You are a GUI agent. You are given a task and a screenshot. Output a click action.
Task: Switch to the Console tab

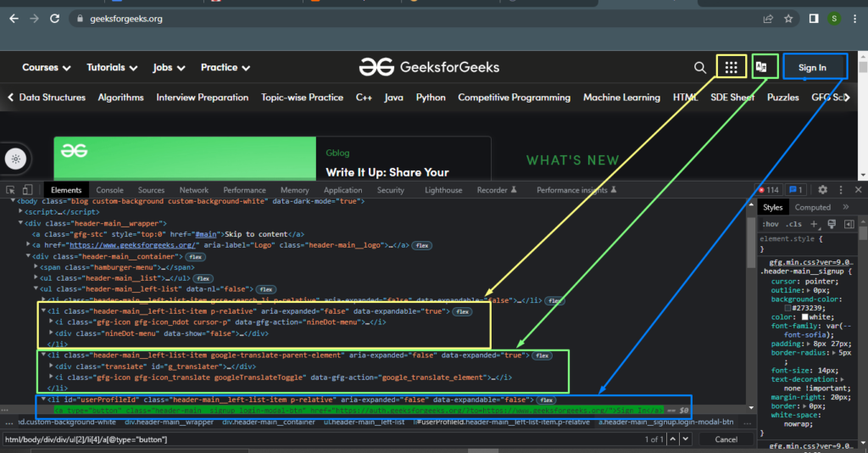109,191
